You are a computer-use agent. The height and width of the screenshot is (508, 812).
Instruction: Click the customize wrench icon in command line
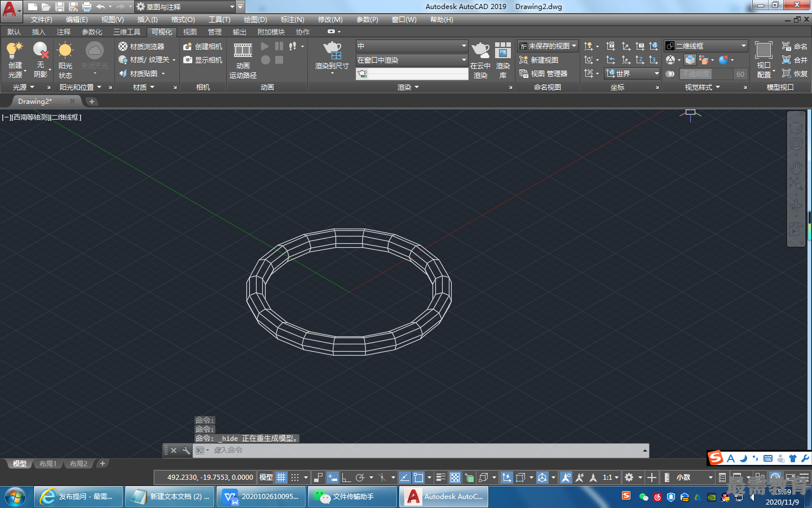tap(186, 450)
